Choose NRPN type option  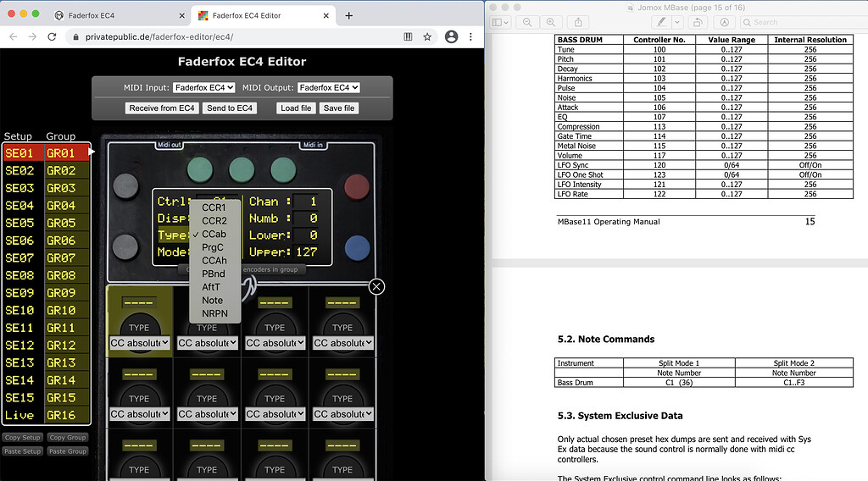pyautogui.click(x=214, y=313)
